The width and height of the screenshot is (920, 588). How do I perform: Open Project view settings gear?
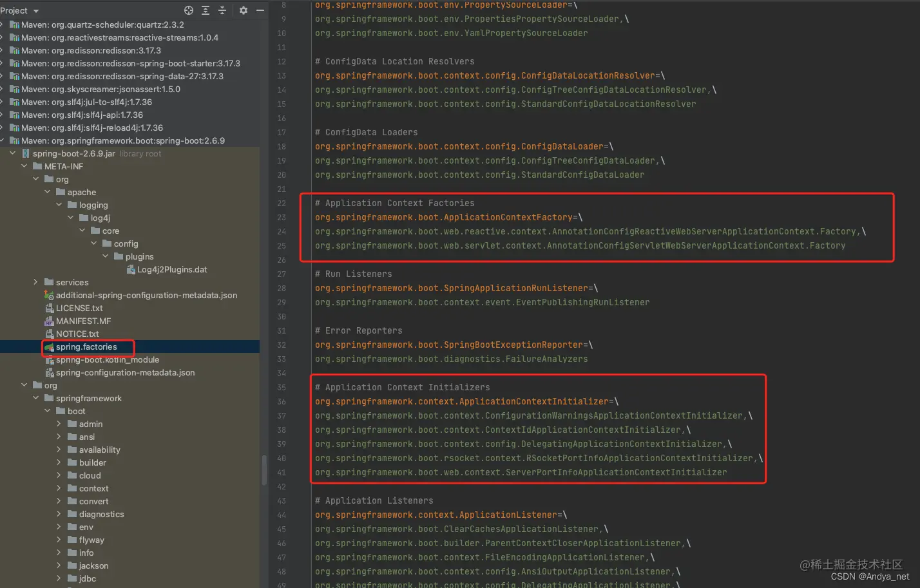pos(244,10)
